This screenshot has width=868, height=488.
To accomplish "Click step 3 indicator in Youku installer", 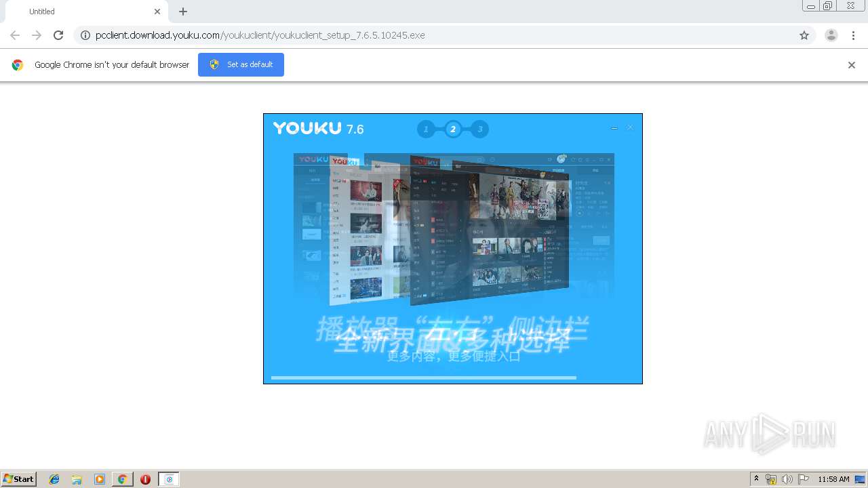I will [480, 129].
